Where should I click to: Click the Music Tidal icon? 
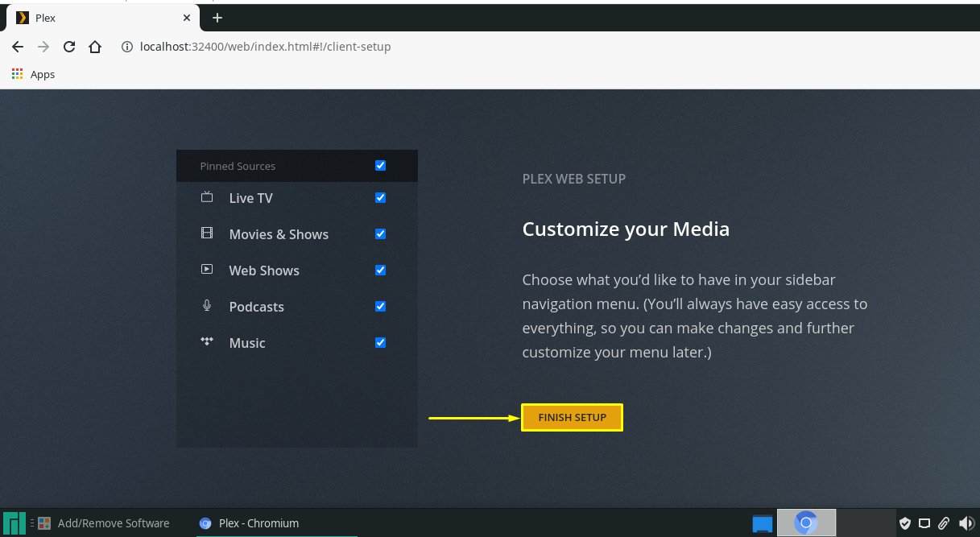point(207,342)
